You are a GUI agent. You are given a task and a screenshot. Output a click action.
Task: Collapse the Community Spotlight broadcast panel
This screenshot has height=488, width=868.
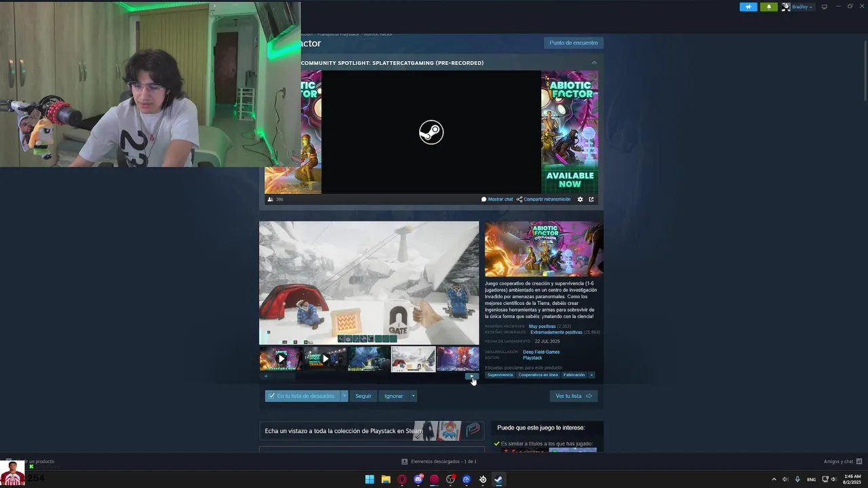tap(594, 63)
